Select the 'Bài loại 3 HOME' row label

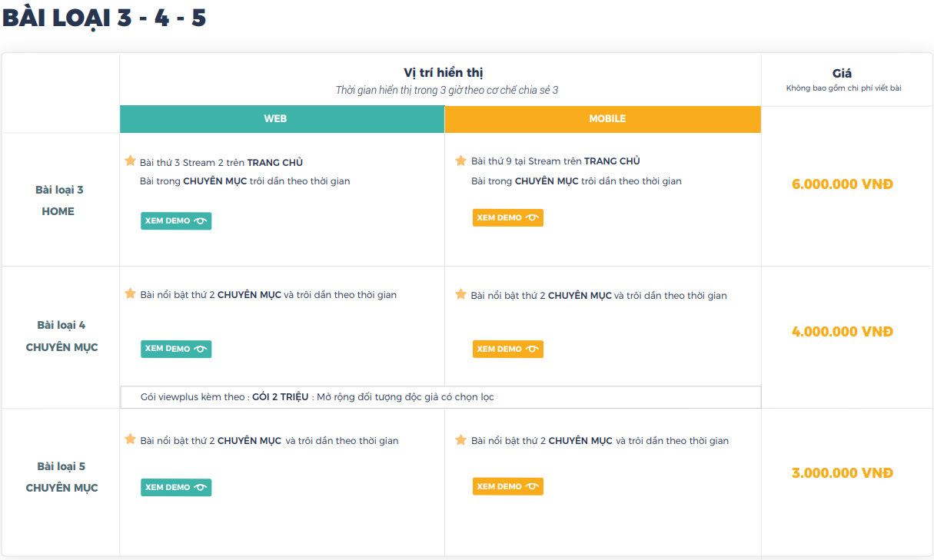[x=59, y=200]
